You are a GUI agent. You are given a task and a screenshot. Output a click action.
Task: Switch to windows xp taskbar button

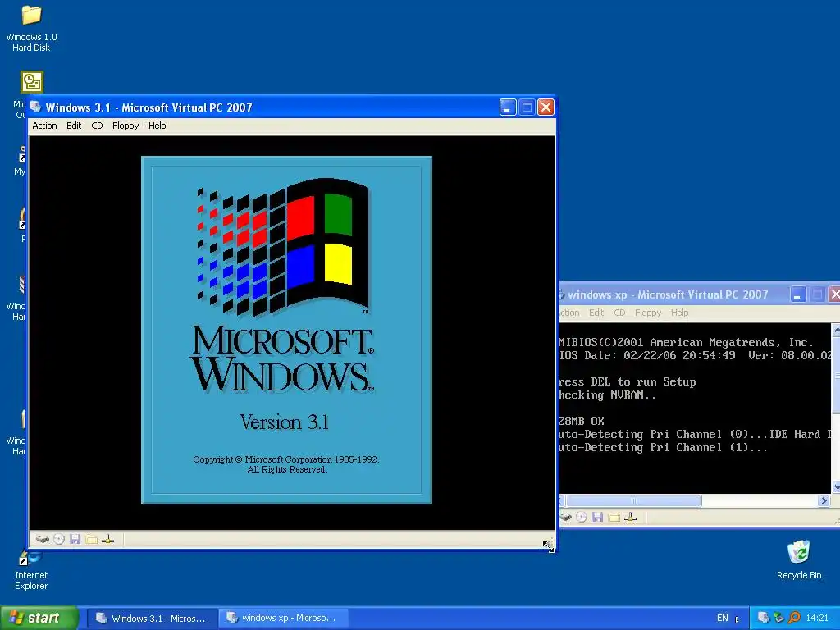(284, 619)
